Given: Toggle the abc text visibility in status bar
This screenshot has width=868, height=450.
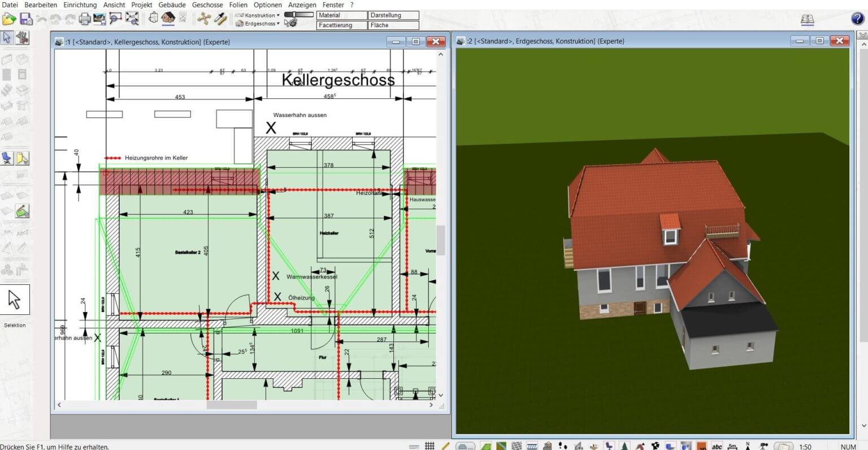Looking at the screenshot, I should 717,445.
